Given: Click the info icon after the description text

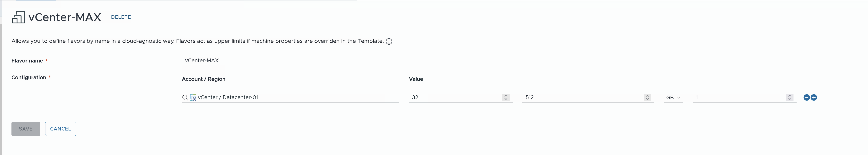Looking at the screenshot, I should 389,42.
